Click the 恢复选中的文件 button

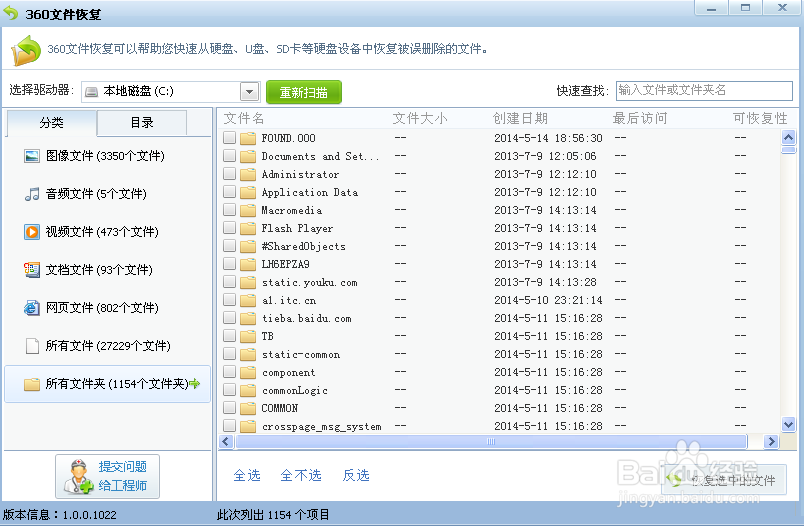724,480
